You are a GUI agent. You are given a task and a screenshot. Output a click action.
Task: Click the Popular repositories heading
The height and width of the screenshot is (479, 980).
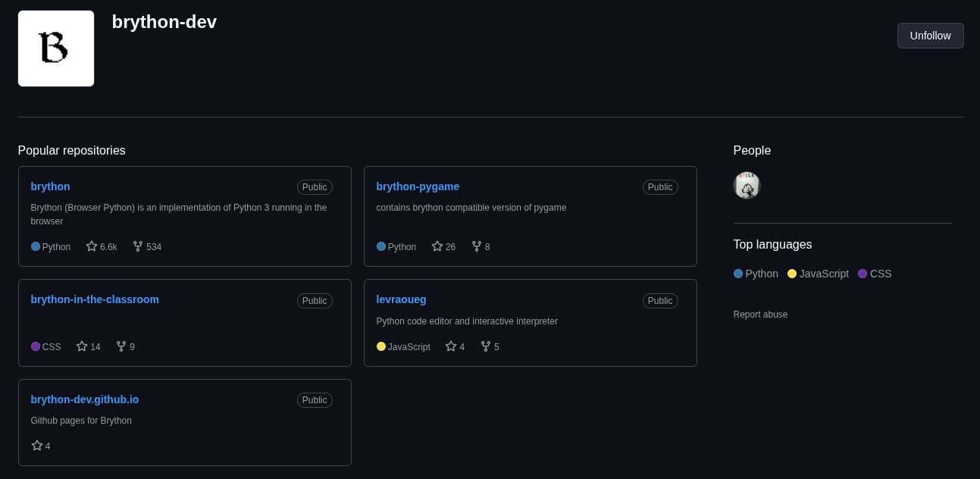coord(72,150)
